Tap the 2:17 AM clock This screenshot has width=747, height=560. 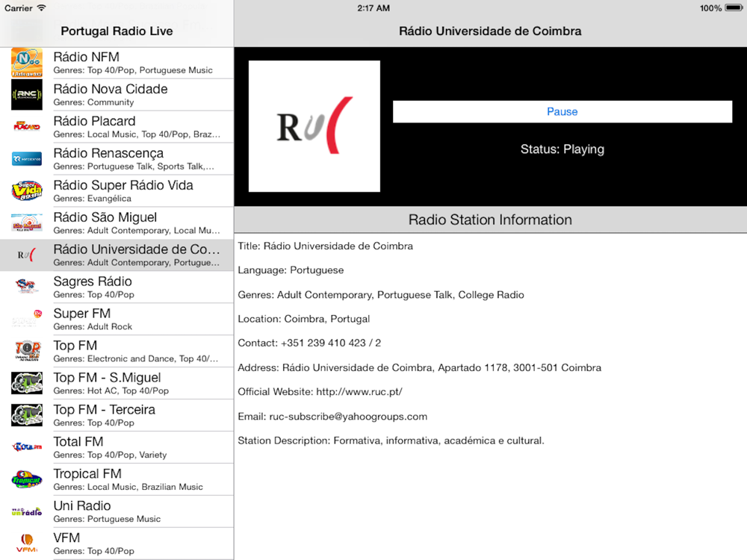coord(373,7)
